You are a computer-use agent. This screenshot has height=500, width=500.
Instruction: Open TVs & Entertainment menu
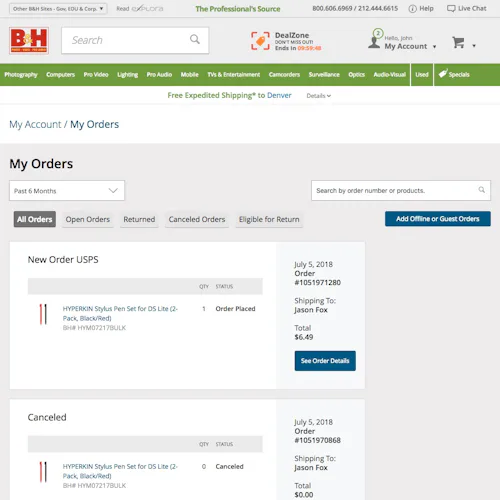coord(234,74)
